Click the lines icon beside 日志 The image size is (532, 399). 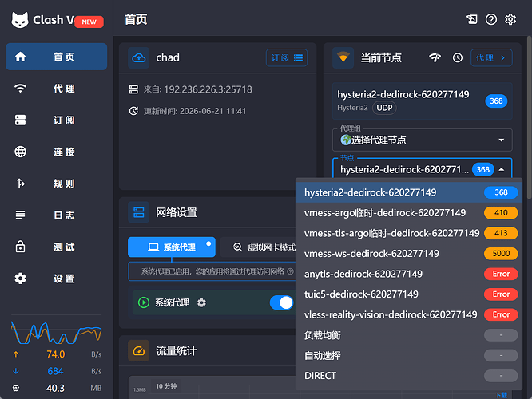[x=20, y=215]
